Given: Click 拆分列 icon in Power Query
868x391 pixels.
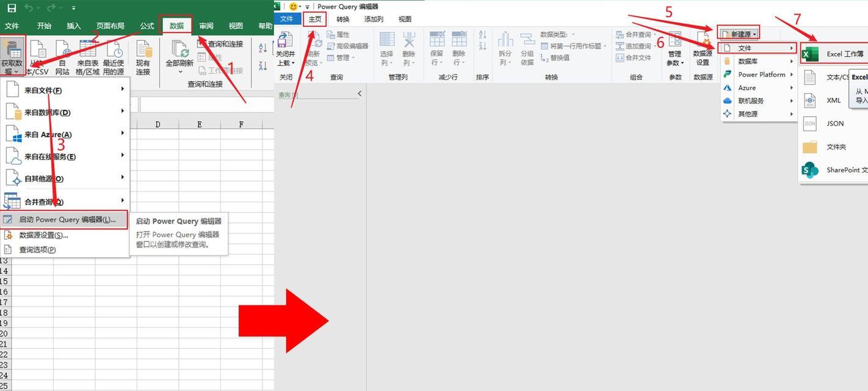Looking at the screenshot, I should [505, 49].
